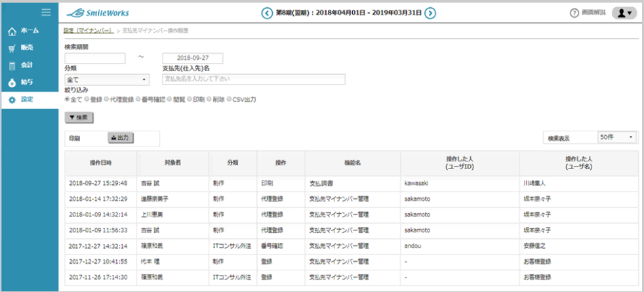Select the 印刷 filter radio button

(189, 100)
